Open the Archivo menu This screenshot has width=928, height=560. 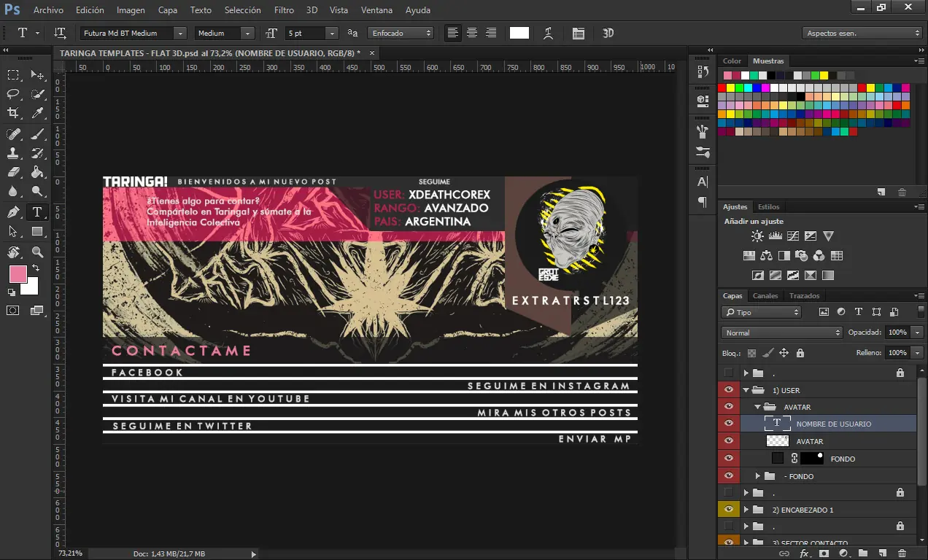coord(48,10)
